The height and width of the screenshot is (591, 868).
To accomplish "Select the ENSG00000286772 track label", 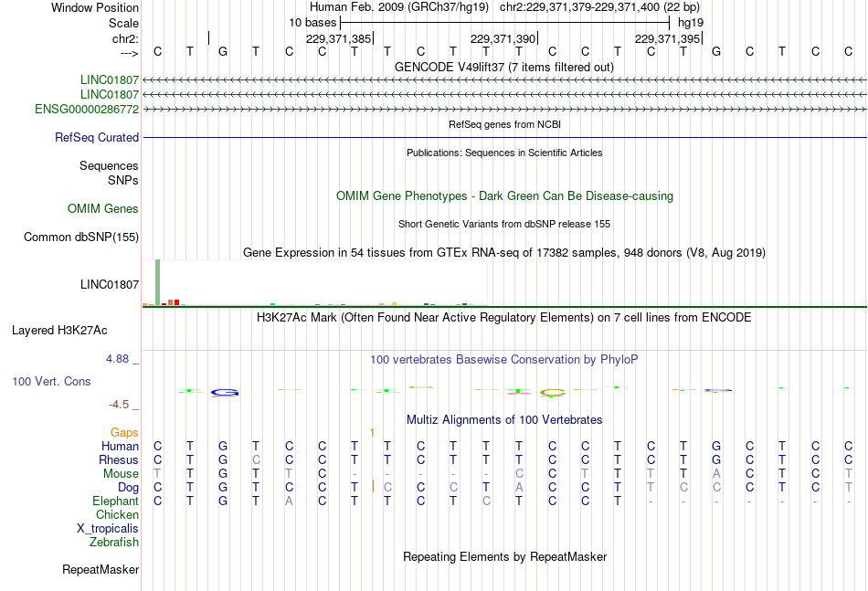I will click(87, 110).
